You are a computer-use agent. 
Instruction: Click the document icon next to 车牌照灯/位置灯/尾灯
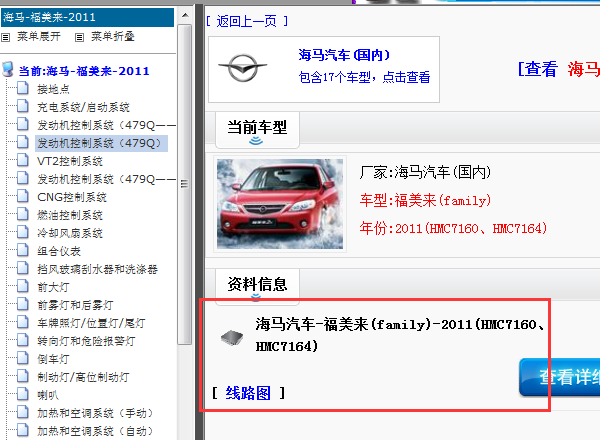pos(23,322)
